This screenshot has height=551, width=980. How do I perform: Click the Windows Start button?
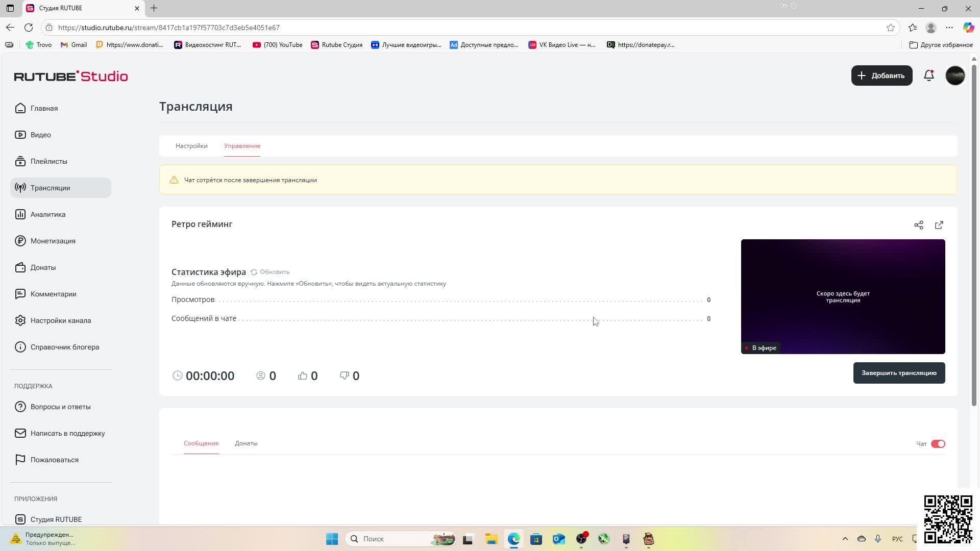332,539
